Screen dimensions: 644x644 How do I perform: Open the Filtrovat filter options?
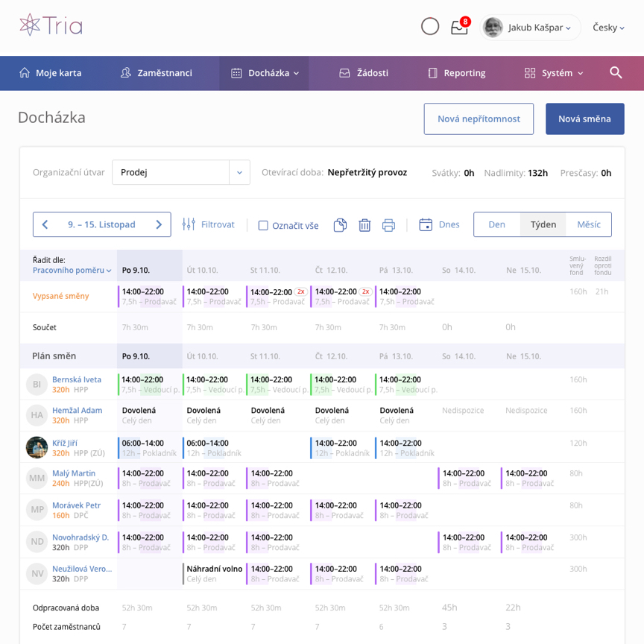coord(209,224)
